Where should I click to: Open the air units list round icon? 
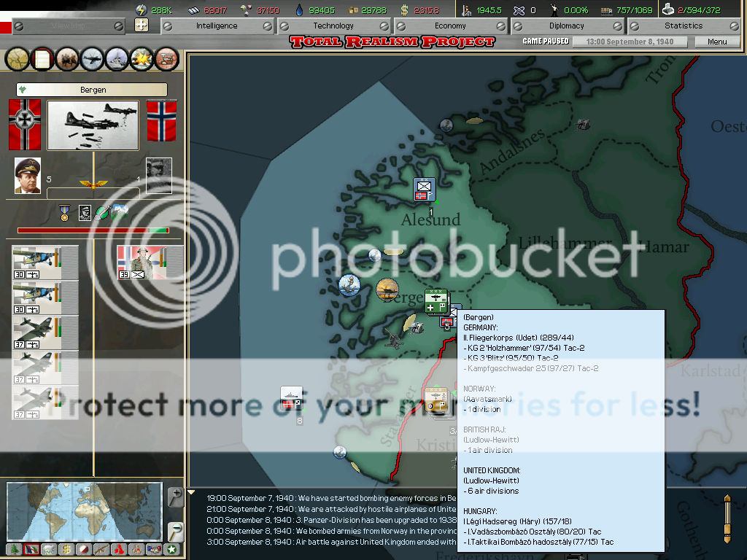[x=92, y=58]
